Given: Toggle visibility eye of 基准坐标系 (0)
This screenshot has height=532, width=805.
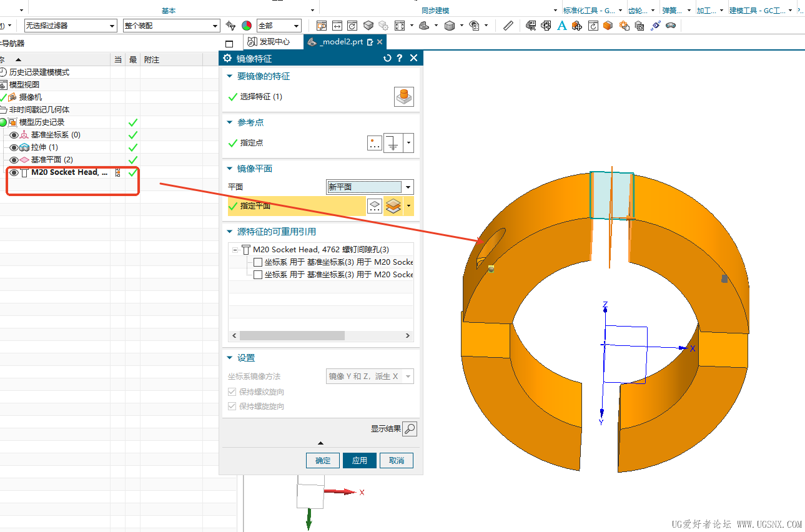Looking at the screenshot, I should tap(14, 135).
